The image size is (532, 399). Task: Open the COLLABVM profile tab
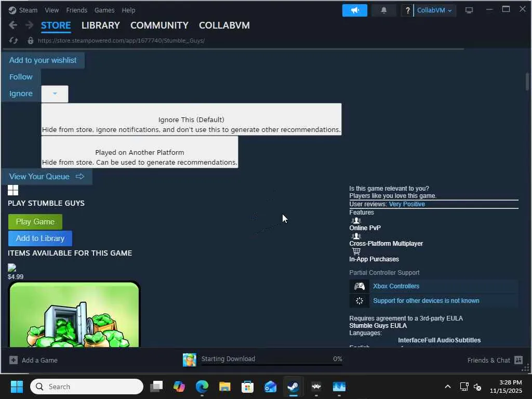point(224,25)
